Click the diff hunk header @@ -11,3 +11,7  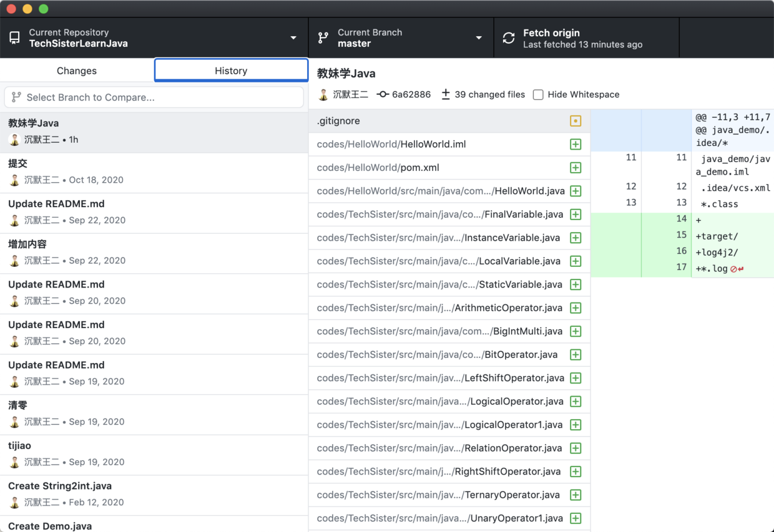pos(733,130)
